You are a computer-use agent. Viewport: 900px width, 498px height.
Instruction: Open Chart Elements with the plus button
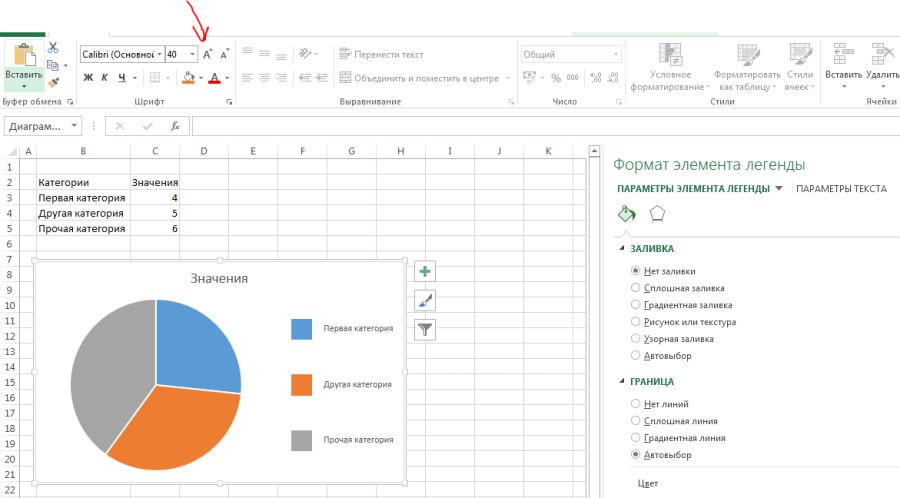(425, 272)
